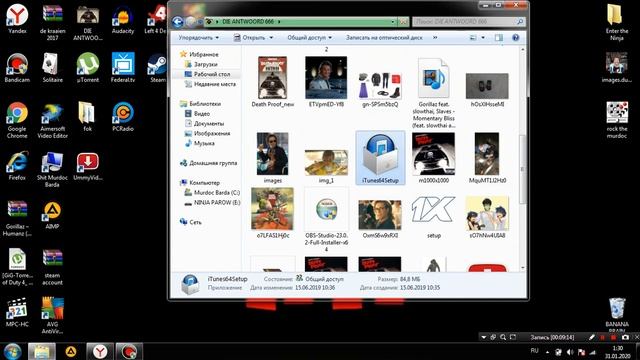Open NINJA PAROW (E:) drive

(x=212, y=202)
